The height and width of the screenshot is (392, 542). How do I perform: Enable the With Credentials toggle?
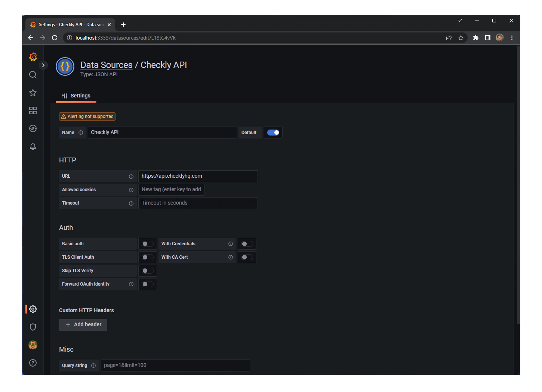pos(247,243)
